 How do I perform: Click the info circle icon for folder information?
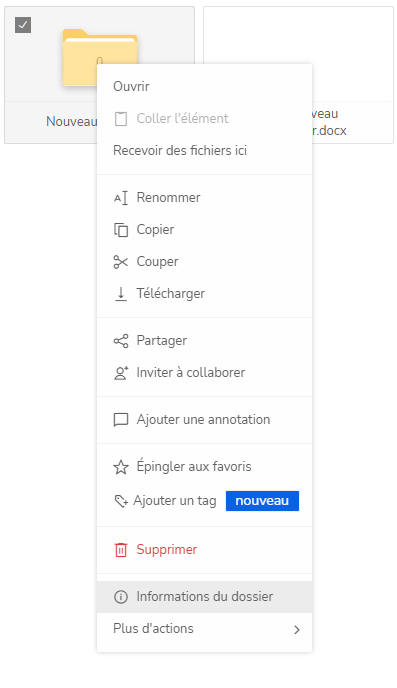[121, 597]
